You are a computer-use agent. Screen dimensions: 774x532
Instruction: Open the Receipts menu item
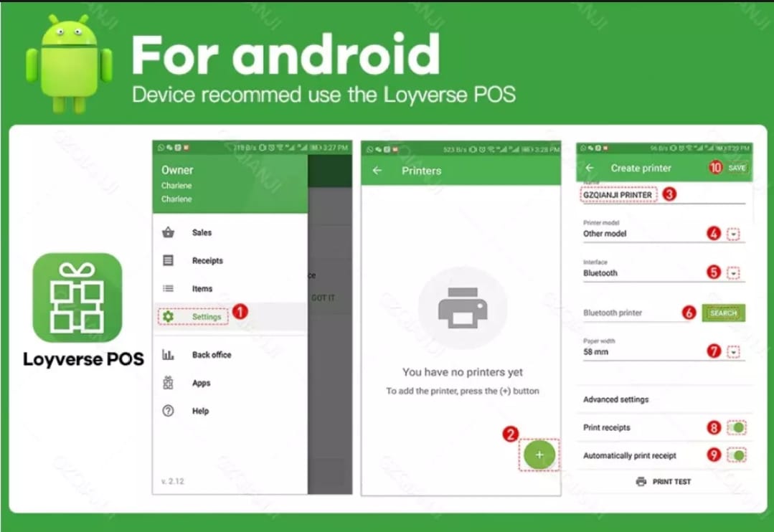tap(230, 260)
